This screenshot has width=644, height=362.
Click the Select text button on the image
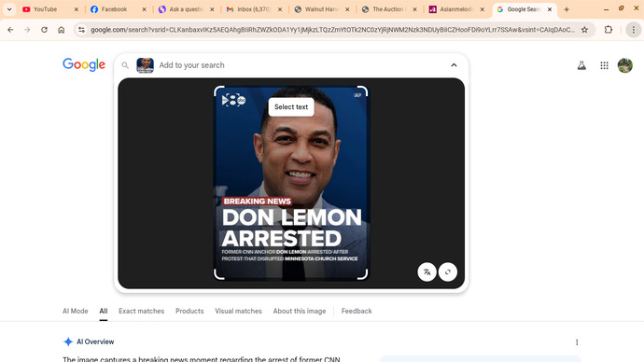[x=291, y=106]
